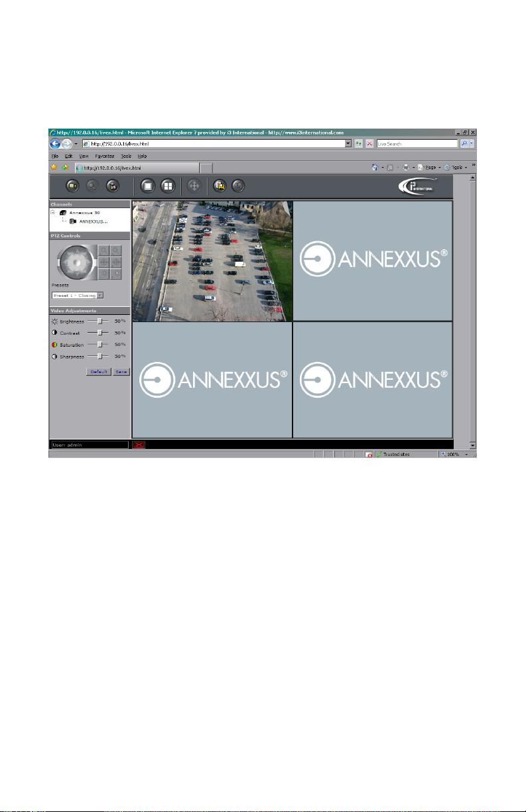
Task: Click the bottom-left ANNEXXUS video pane
Action: click(x=212, y=380)
